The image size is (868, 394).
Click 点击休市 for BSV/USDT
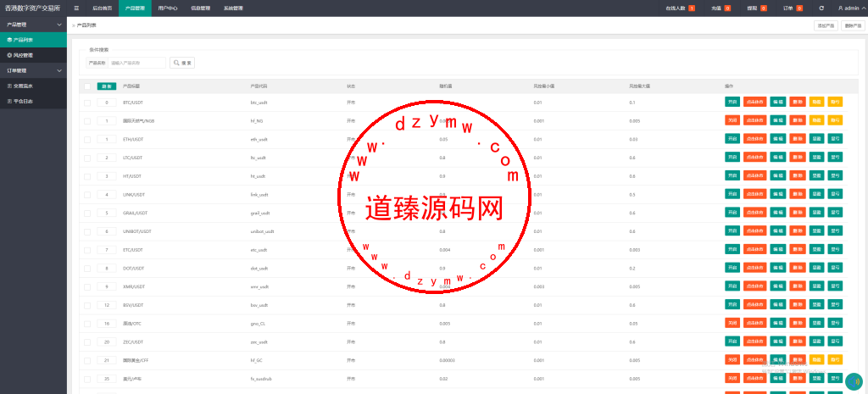click(x=754, y=304)
